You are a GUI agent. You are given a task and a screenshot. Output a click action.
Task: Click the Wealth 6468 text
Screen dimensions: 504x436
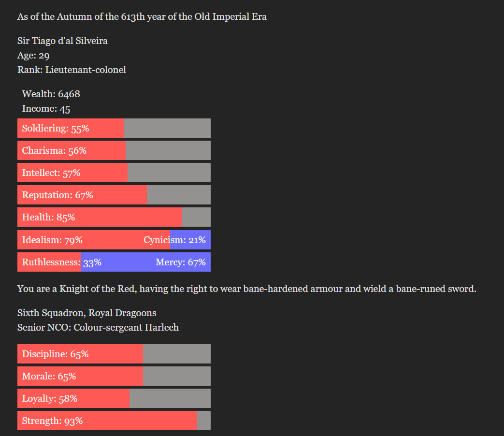(51, 94)
